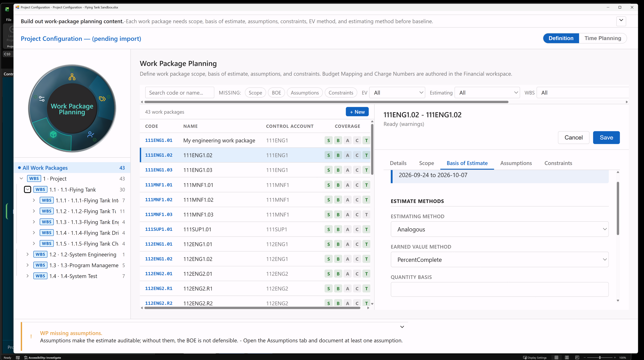This screenshot has height=360, width=644.
Task: Click the detail panel vertical scrollbar
Action: [618, 208]
